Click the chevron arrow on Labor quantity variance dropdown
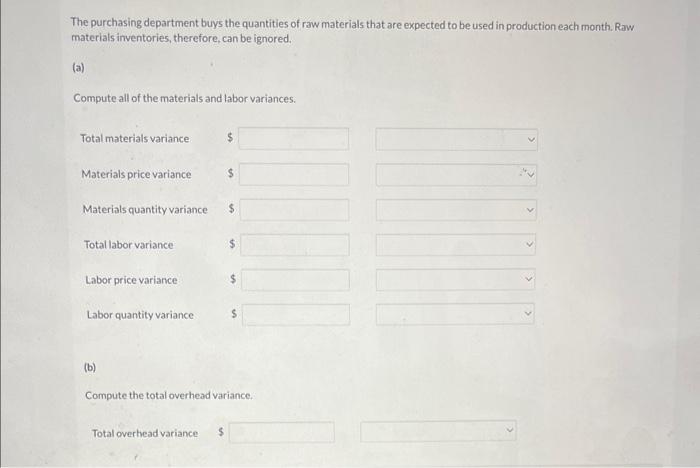Viewport: 700px width, 468px height. (528, 313)
